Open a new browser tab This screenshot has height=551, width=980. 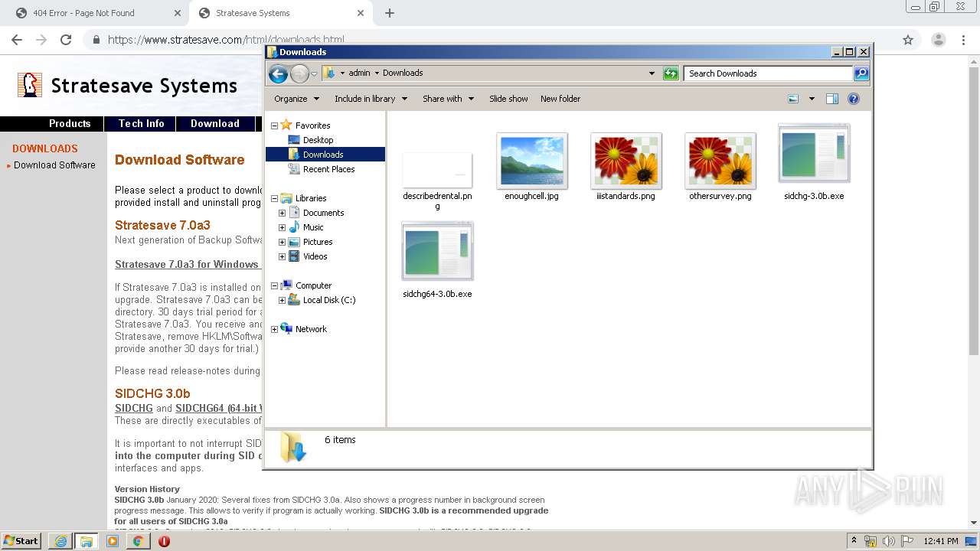pyautogui.click(x=390, y=13)
